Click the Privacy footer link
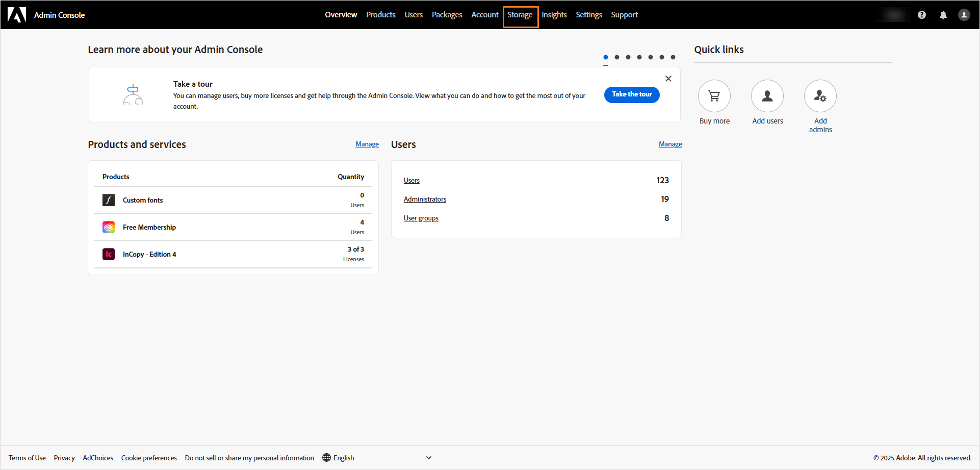The width and height of the screenshot is (980, 470). [x=64, y=458]
